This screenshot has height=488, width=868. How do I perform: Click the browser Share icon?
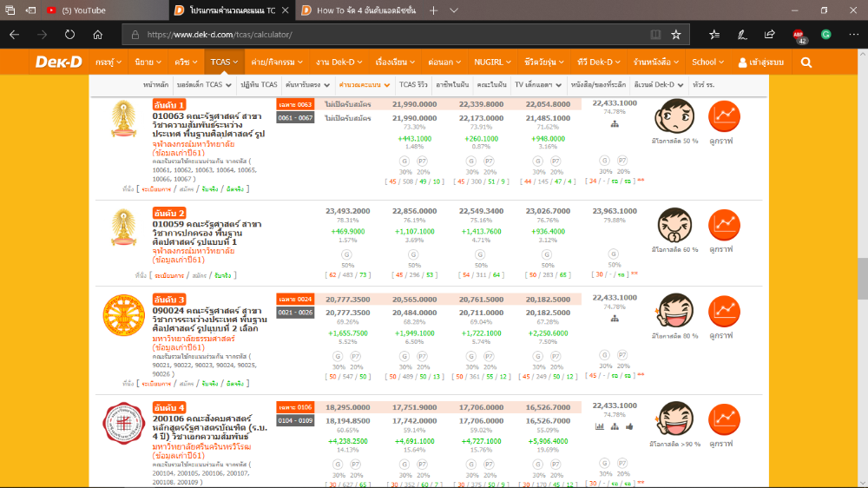(769, 35)
